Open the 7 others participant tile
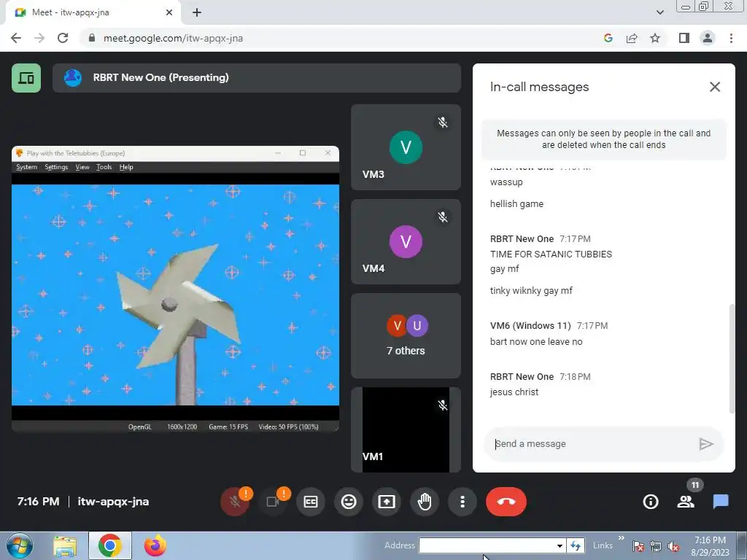This screenshot has width=747, height=560. (x=406, y=335)
